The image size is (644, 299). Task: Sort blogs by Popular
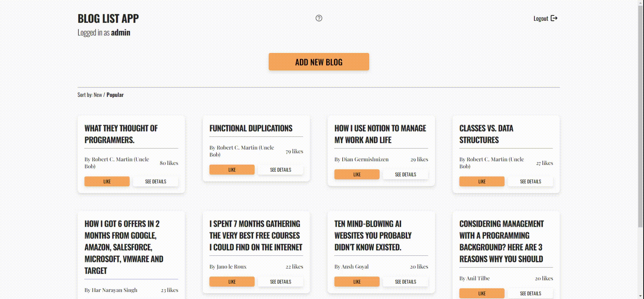click(115, 95)
